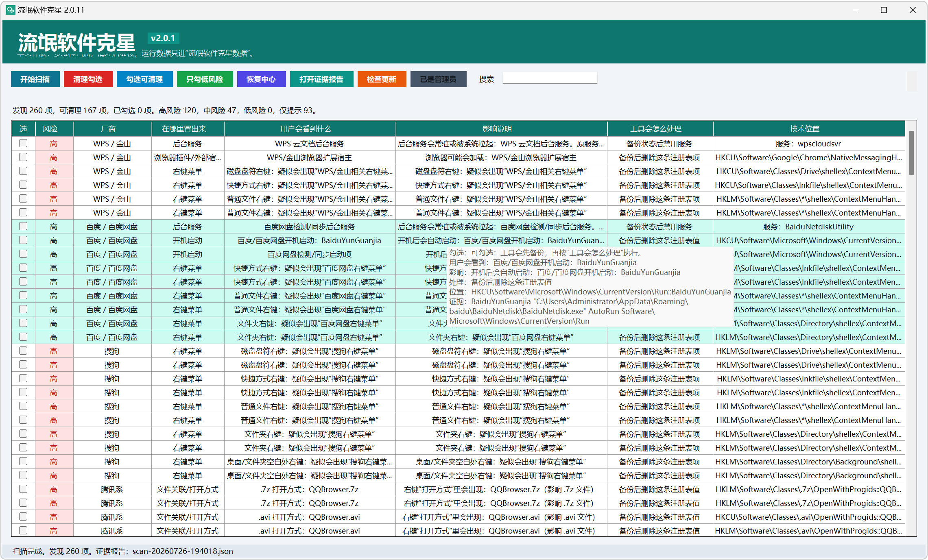Select all cleanable items with 勾选可清理
This screenshot has width=928, height=560.
144,79
